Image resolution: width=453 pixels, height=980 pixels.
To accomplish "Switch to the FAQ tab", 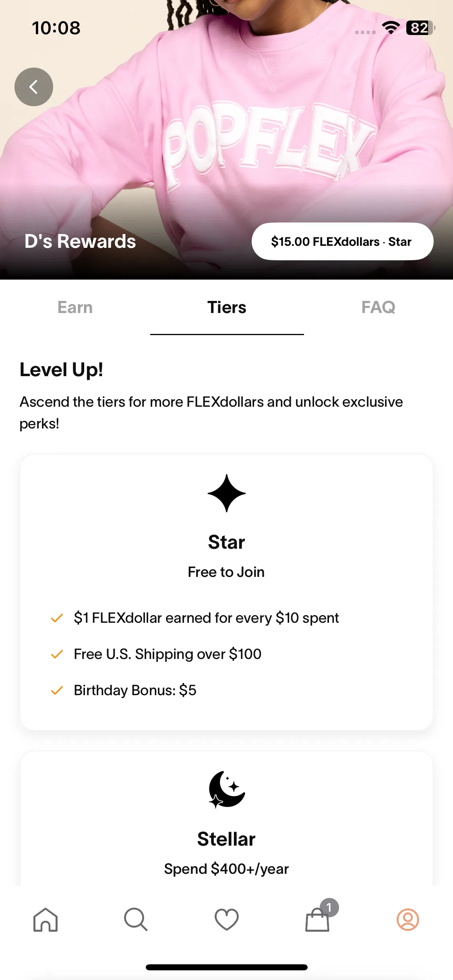I will tap(378, 307).
